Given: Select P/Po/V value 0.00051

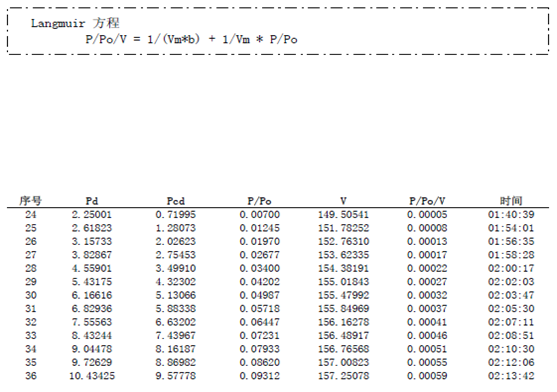Looking at the screenshot, I should click(x=427, y=349).
